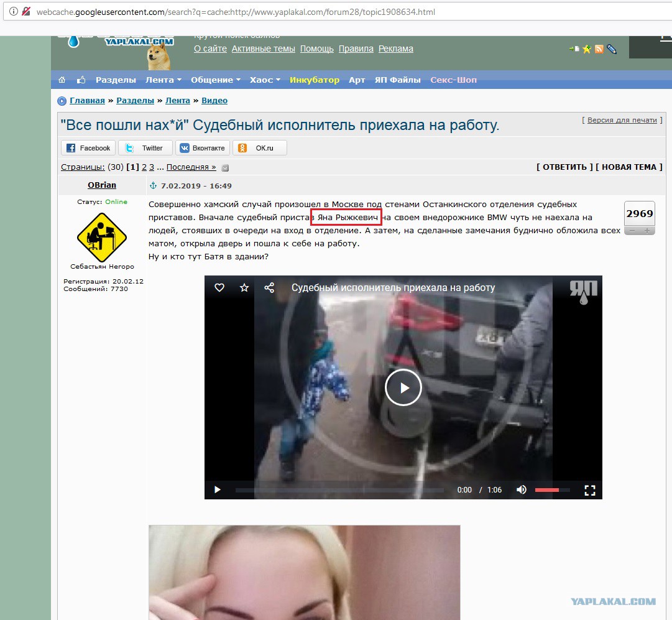The image size is (672, 620).
Task: Click the Главная breadcrumb link
Action: click(x=87, y=100)
